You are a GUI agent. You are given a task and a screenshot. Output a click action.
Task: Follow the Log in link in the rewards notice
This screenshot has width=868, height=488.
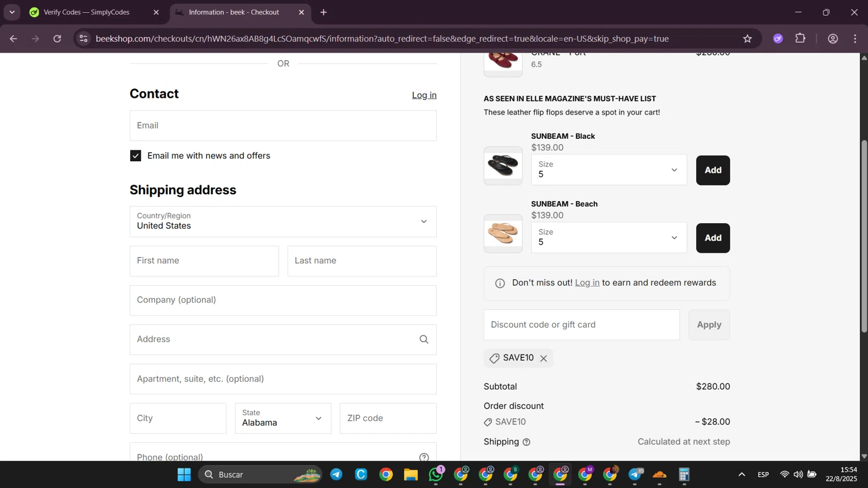pyautogui.click(x=587, y=283)
